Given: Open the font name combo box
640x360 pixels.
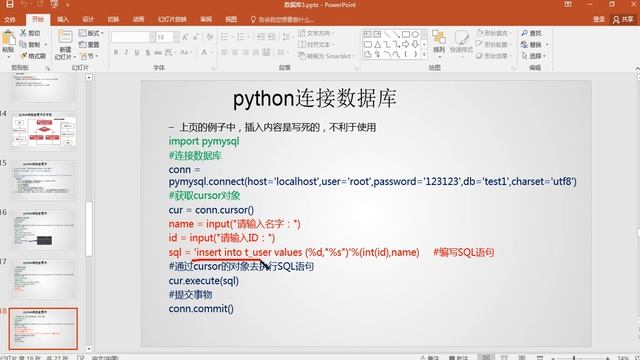Looking at the screenshot, I should coord(133,37).
